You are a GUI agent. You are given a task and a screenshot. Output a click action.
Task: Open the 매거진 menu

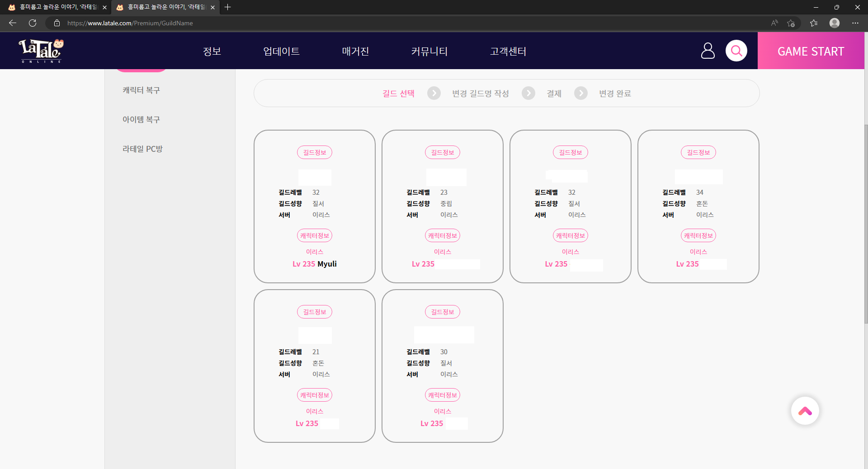click(x=355, y=51)
